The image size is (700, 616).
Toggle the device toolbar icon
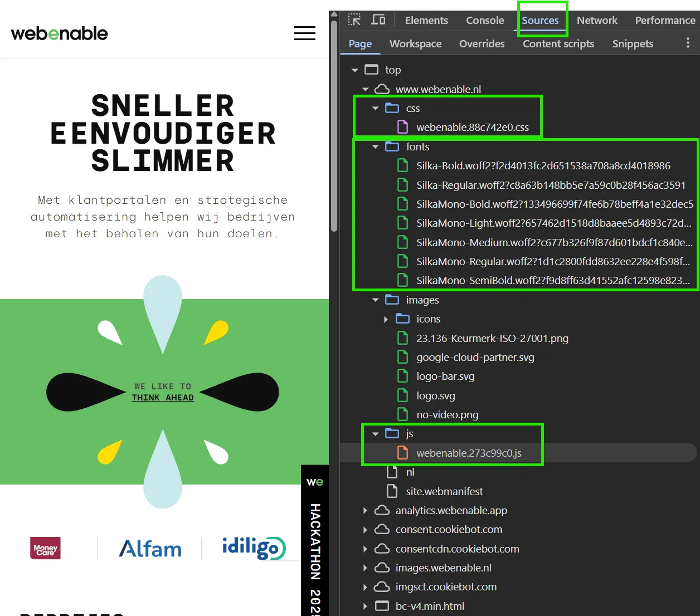[378, 20]
